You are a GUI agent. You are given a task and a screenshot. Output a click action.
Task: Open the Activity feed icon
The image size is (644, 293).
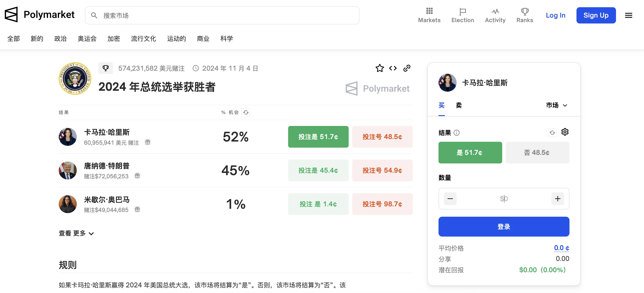click(x=495, y=11)
